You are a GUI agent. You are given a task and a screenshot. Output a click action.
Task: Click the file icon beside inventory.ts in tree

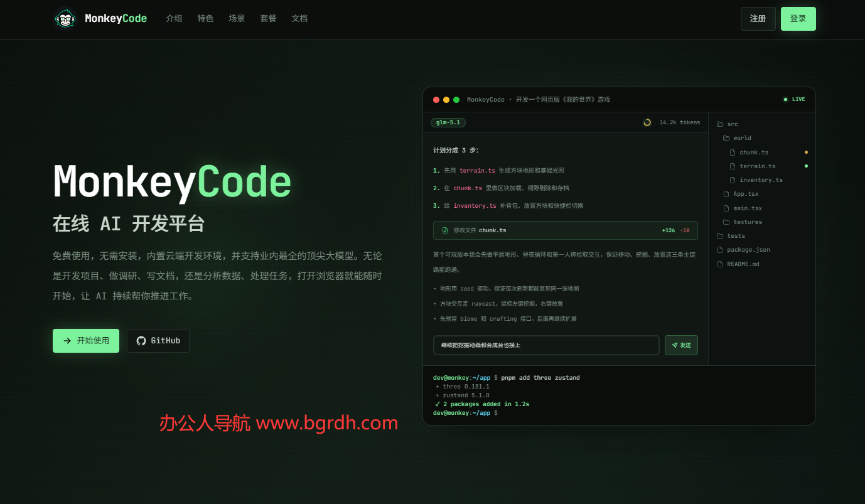point(733,180)
